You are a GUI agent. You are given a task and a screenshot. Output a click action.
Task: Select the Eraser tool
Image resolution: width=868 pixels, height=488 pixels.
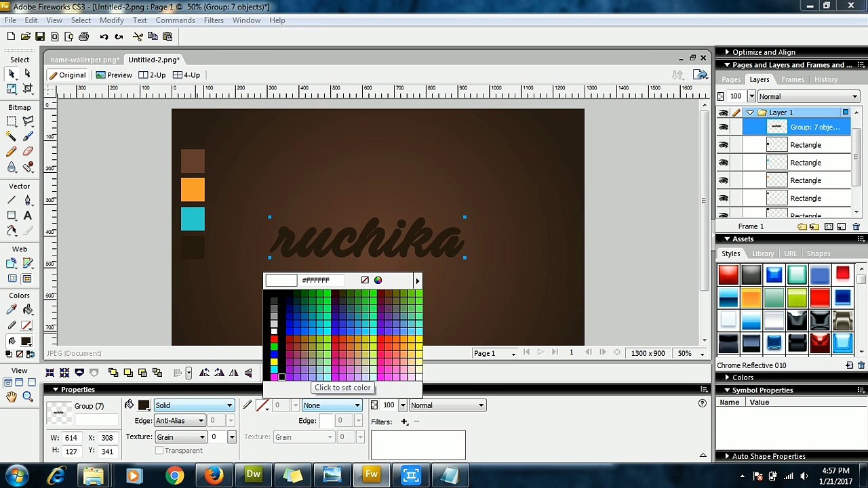click(x=27, y=151)
